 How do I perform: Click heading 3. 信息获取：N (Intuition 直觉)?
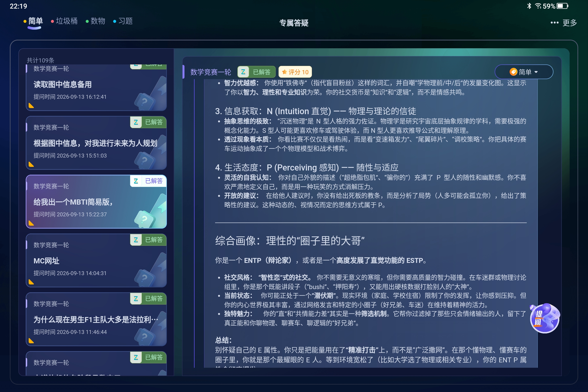(x=316, y=111)
